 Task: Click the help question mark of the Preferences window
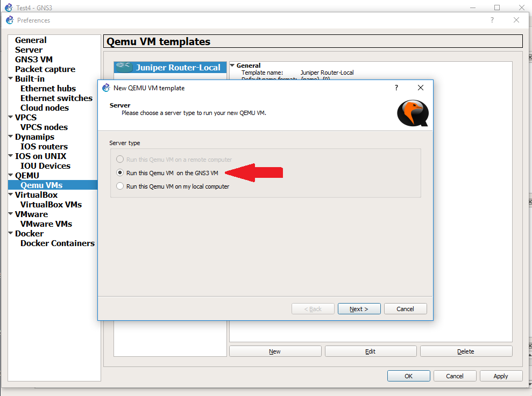492,20
